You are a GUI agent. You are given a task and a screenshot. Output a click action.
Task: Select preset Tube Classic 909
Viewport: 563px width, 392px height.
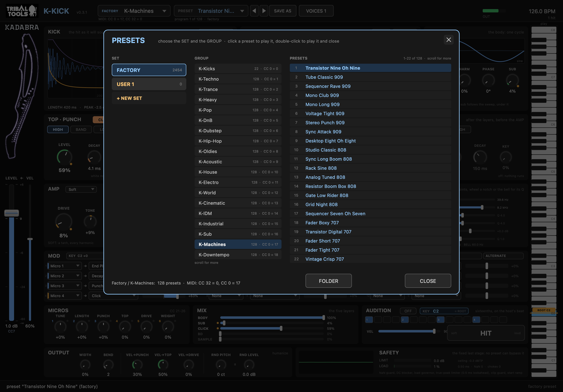pyautogui.click(x=370, y=77)
